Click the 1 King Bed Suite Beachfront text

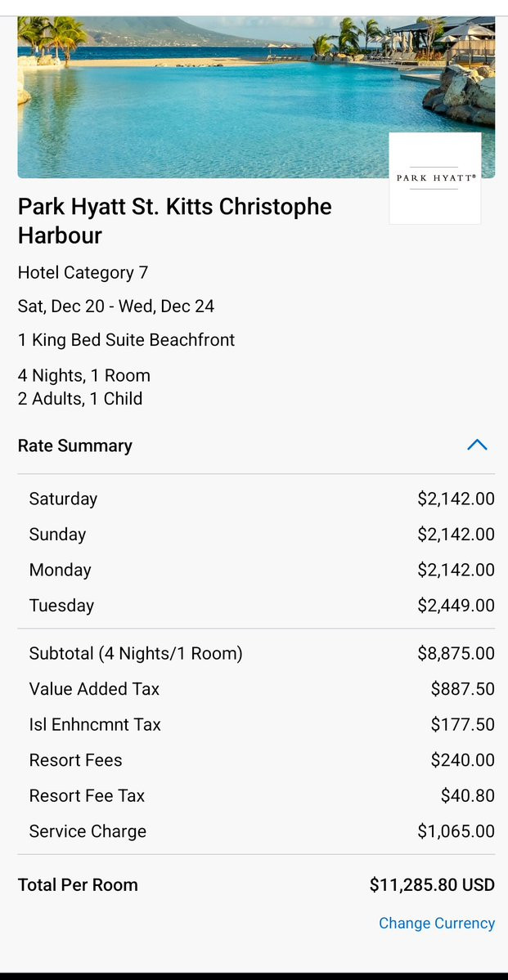[126, 340]
